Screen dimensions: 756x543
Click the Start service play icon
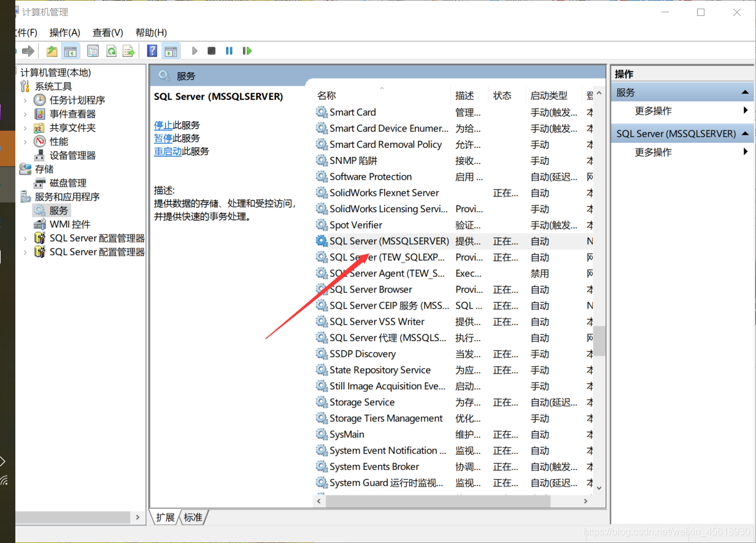195,51
